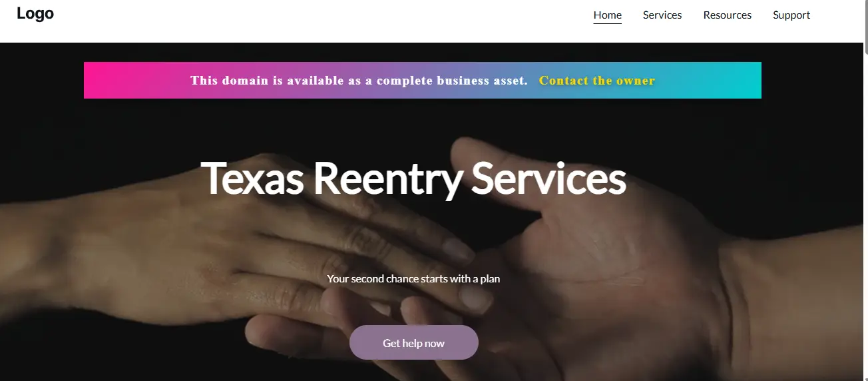Click the domain available banner text
The width and height of the screenshot is (868, 381).
[x=359, y=81]
